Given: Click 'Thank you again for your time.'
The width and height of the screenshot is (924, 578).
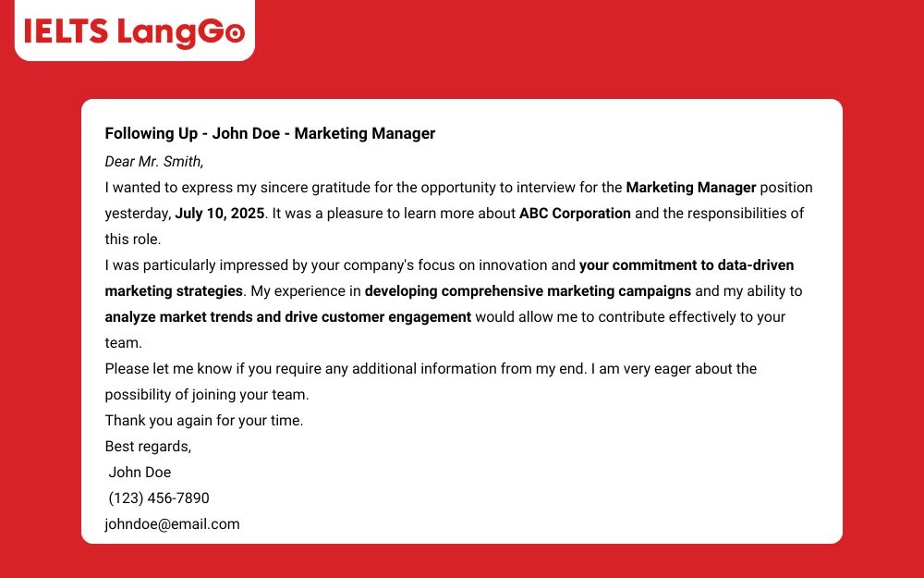Looking at the screenshot, I should pos(204,420).
